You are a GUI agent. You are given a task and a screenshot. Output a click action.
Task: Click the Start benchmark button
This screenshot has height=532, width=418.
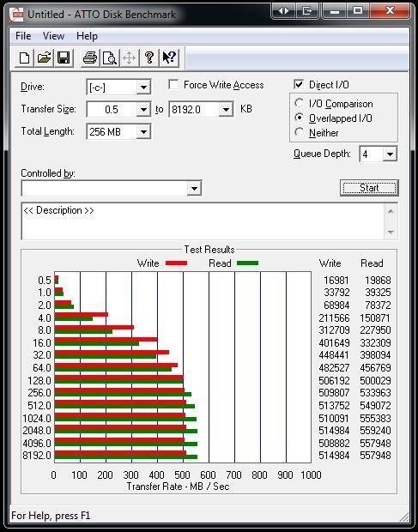pos(369,188)
